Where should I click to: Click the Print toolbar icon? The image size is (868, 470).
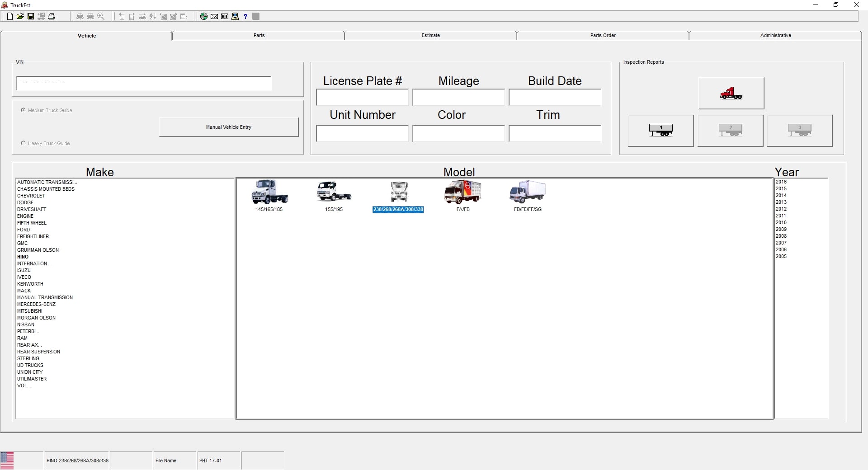52,17
